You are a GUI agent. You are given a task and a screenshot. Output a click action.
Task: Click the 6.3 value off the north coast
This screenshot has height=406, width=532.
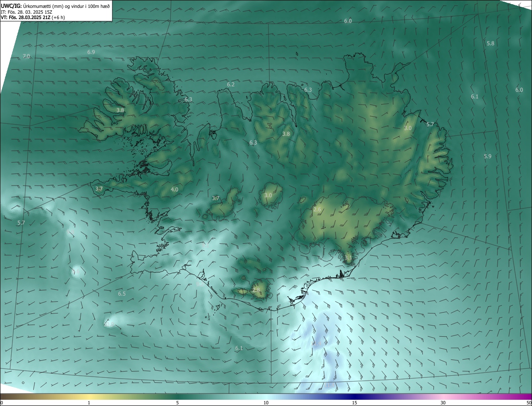tap(308, 90)
